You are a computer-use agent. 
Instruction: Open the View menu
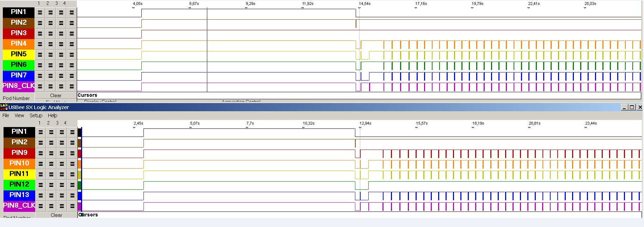(19, 115)
